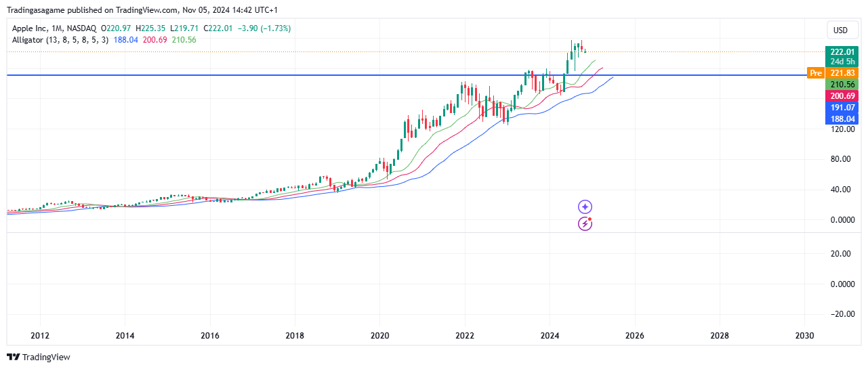The height and width of the screenshot is (369, 868).
Task: Click the red 200.69 Alligator value tag
Action: pos(840,96)
